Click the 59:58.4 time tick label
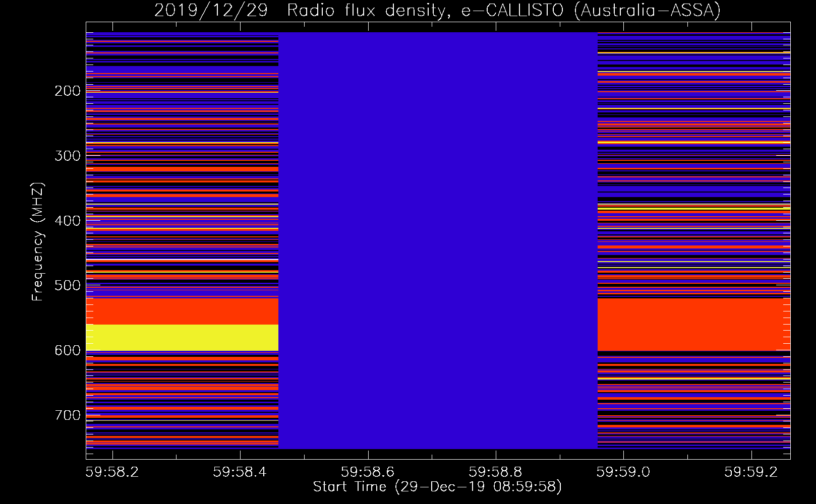This screenshot has width=816, height=504. click(x=240, y=472)
